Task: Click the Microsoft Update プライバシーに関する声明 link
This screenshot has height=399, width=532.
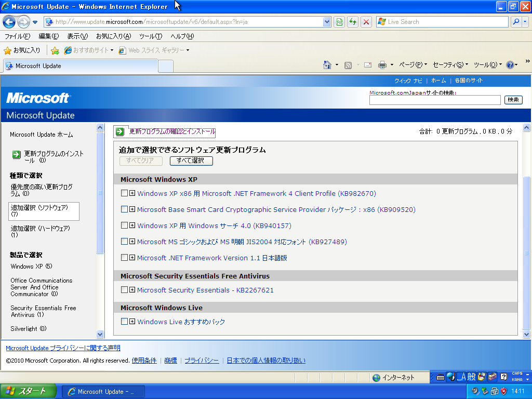Action: 63,348
